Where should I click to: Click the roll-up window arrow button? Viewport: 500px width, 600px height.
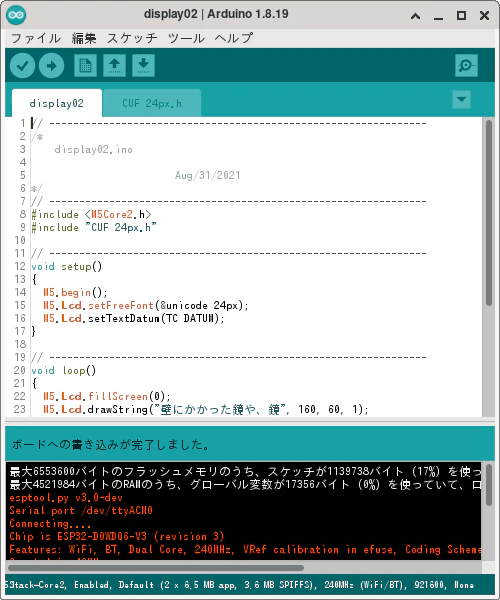415,16
